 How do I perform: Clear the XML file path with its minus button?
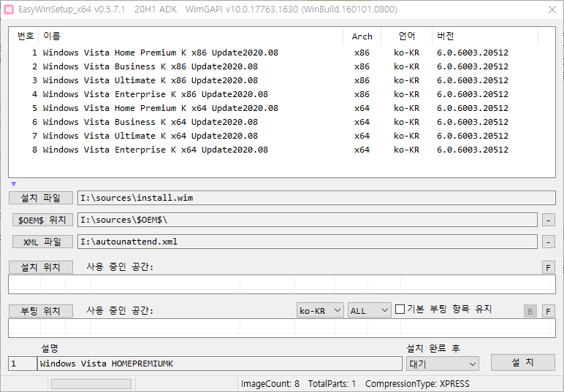coord(548,242)
